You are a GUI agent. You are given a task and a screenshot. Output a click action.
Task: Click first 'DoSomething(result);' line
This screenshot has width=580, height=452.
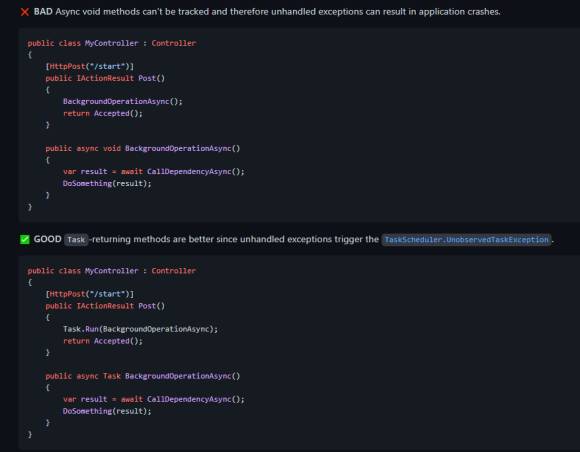pos(107,183)
